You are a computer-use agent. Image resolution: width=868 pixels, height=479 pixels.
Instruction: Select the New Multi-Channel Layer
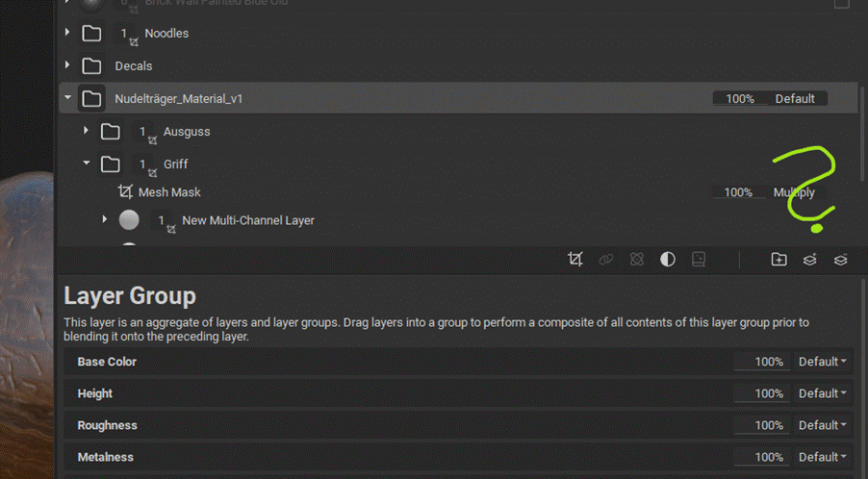(247, 220)
